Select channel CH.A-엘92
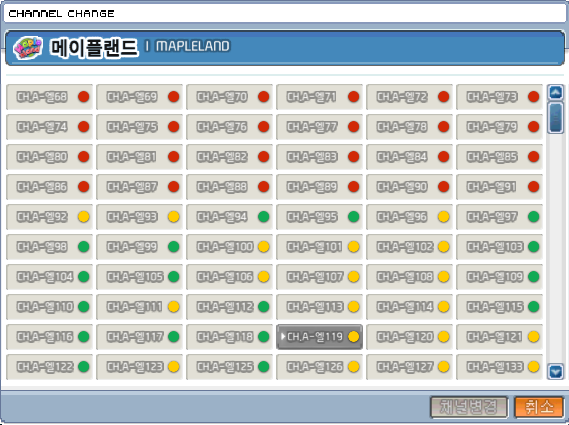 [x=49, y=217]
